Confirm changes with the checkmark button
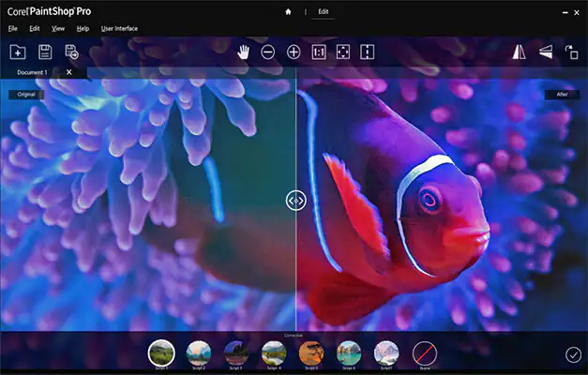Screen dimensions: 588x375 click(x=573, y=353)
